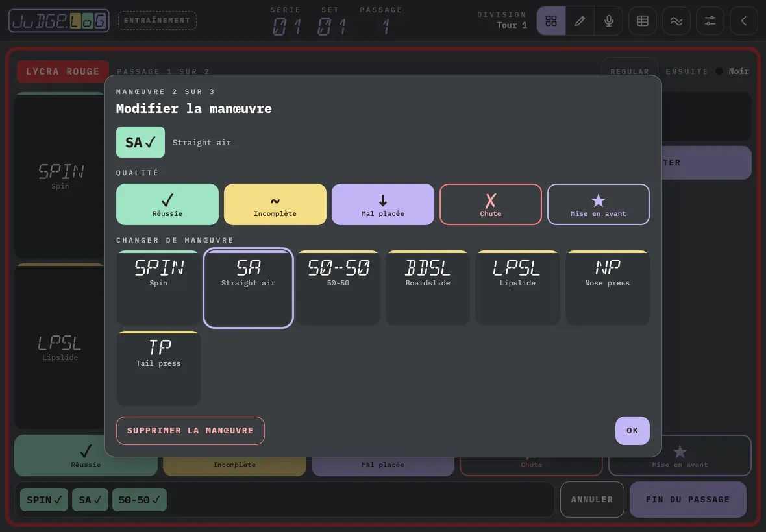
Task: Mark the maneuver as Chute
Action: pyautogui.click(x=491, y=204)
